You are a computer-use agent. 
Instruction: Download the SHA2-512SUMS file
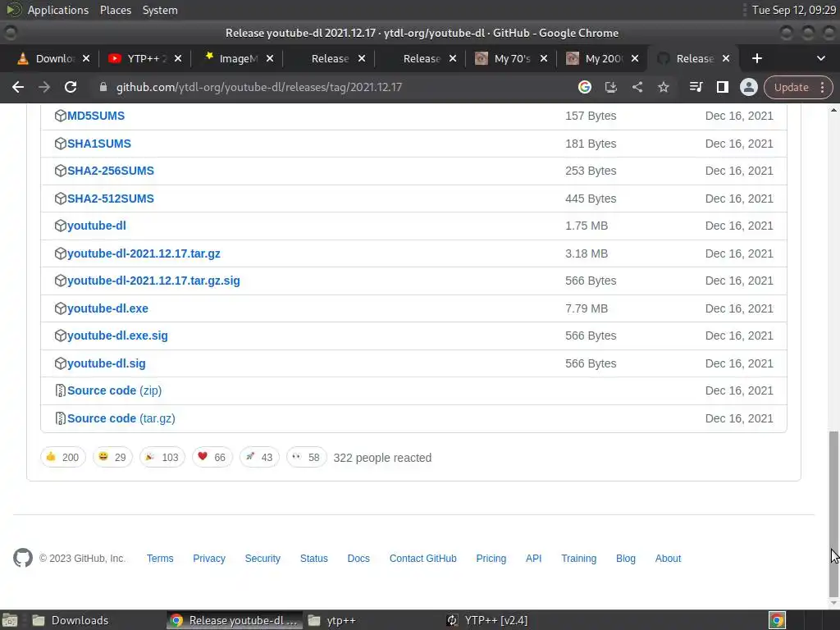[x=111, y=199]
